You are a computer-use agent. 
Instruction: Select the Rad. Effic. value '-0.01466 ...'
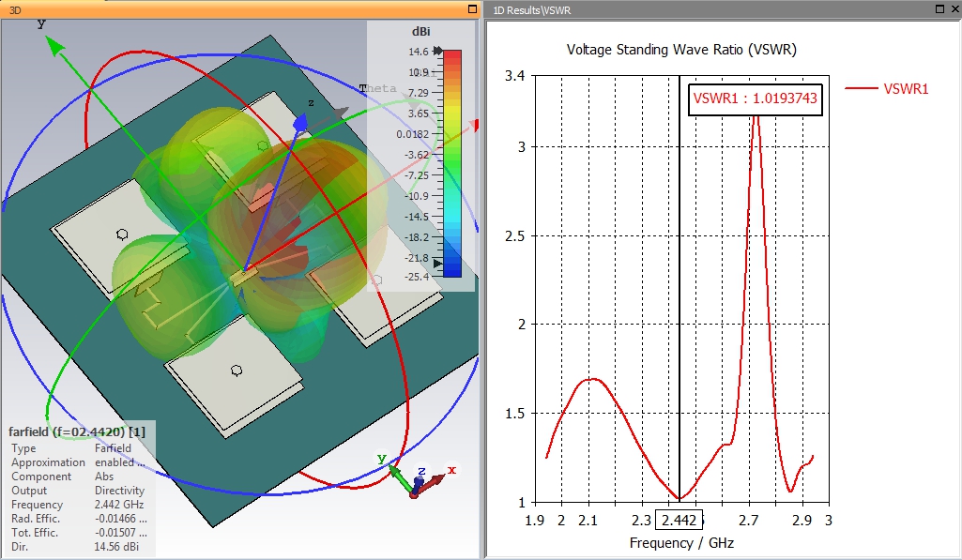coord(120,519)
